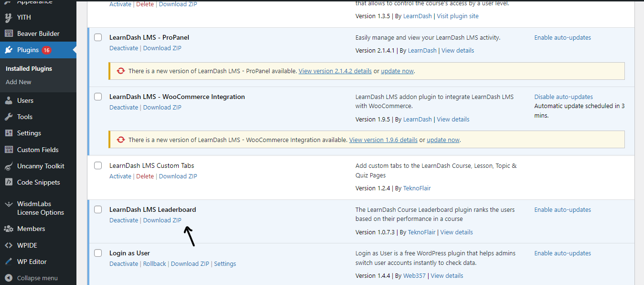The height and width of the screenshot is (285, 644).
Task: Click the Custom Fields sidebar icon
Action: [x=9, y=150]
